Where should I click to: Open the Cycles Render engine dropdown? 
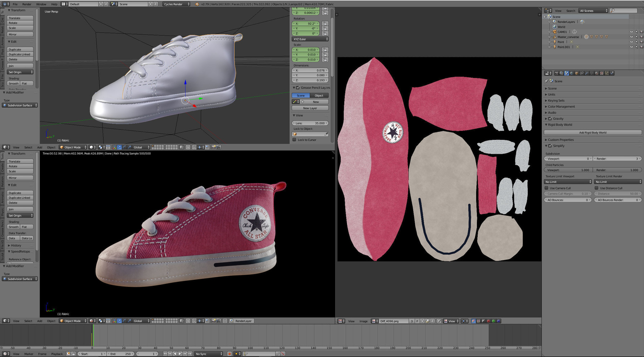coord(176,4)
